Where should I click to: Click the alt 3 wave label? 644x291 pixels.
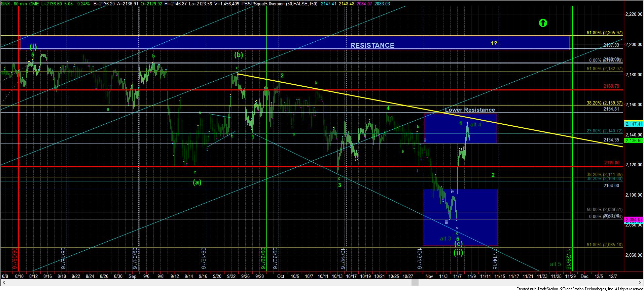tap(445, 239)
